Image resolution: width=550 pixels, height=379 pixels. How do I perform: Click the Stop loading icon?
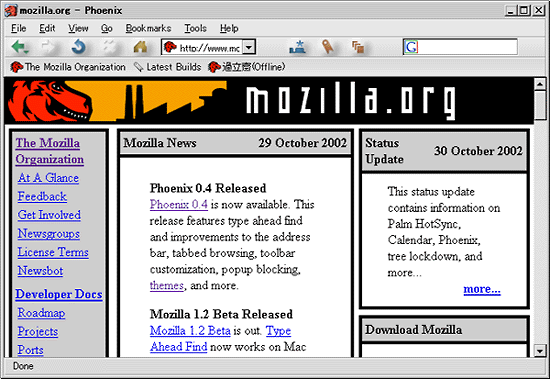click(109, 47)
